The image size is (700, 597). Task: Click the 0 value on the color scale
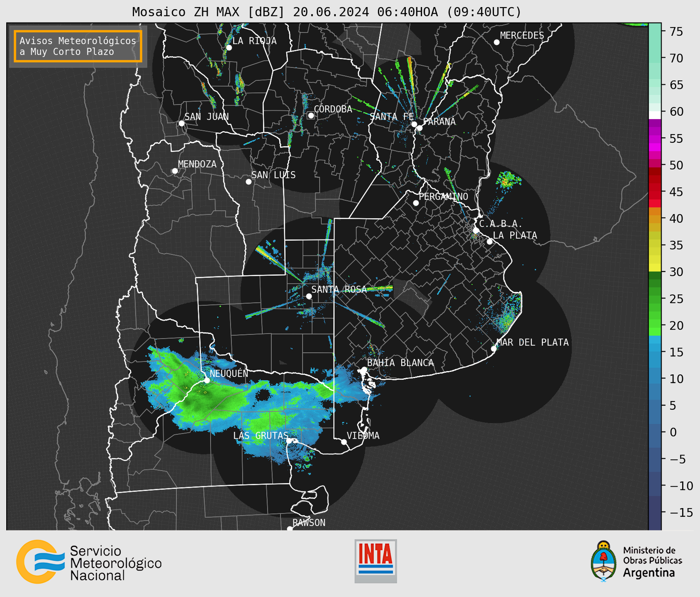point(673,432)
